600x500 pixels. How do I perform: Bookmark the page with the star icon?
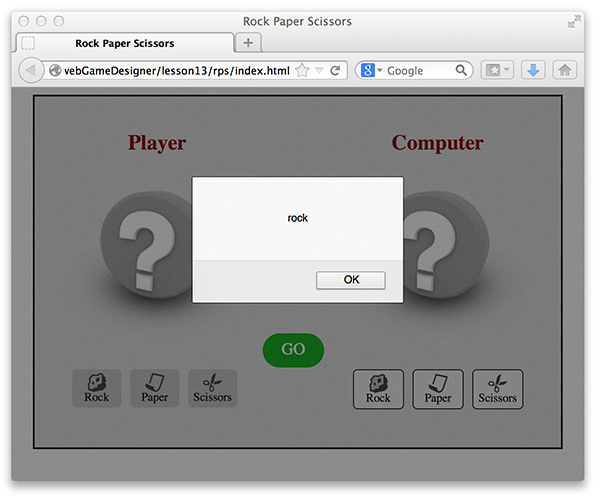pos(302,71)
